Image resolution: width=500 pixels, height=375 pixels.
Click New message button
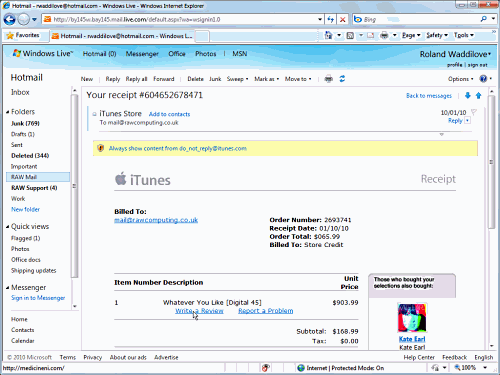87,79
